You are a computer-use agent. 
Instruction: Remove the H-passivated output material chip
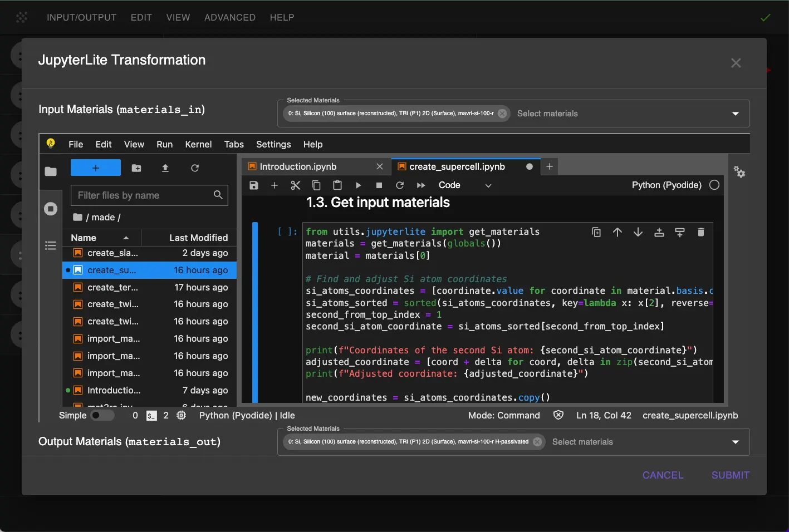tap(537, 442)
